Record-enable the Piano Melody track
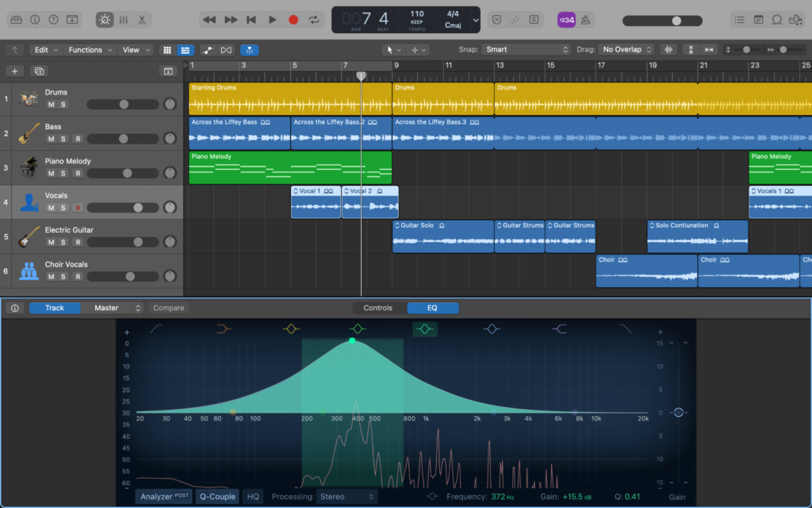This screenshot has height=508, width=812. (78, 173)
